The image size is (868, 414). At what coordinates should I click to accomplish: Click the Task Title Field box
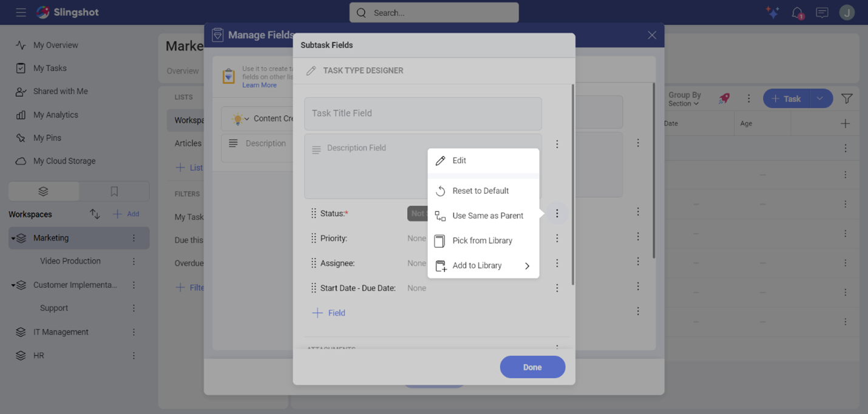423,114
